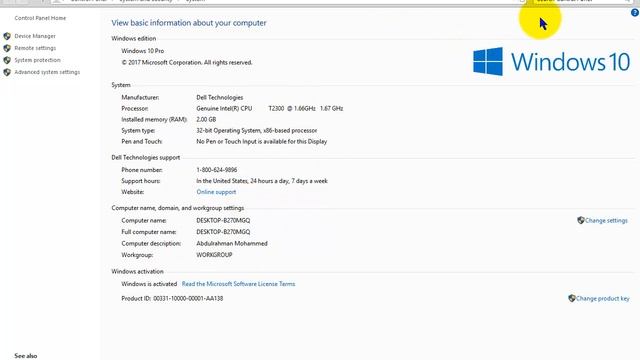Click the WORKGROUP value
The height and width of the screenshot is (360, 640).
(214, 255)
